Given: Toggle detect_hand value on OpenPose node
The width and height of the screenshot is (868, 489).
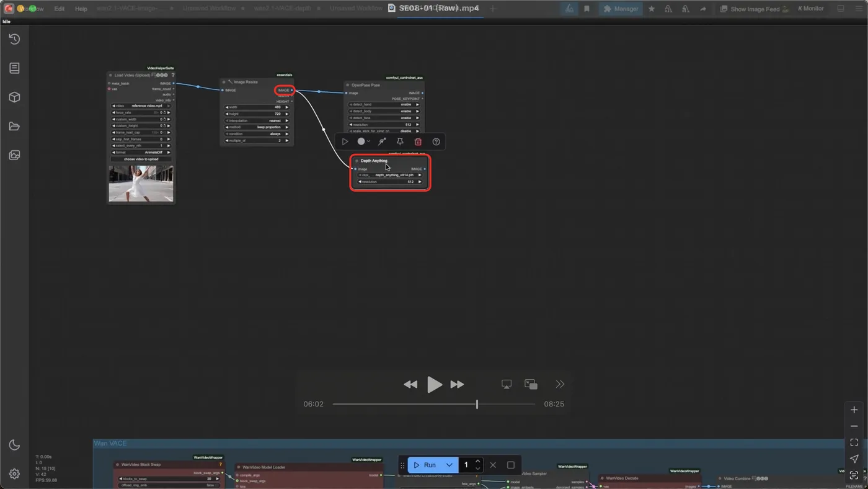Looking at the screenshot, I should [384, 104].
